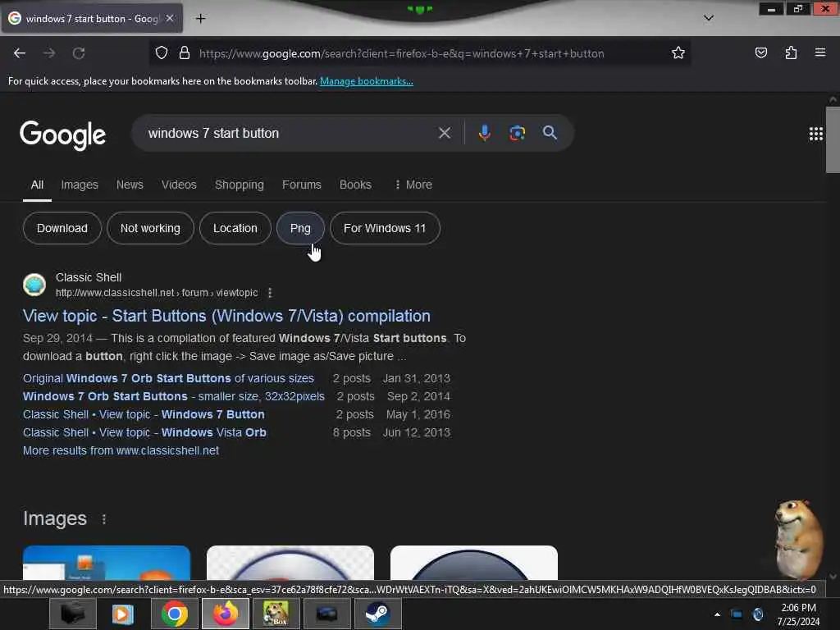840x630 pixels.
Task: Open the media player taskbar icon
Action: click(x=123, y=614)
